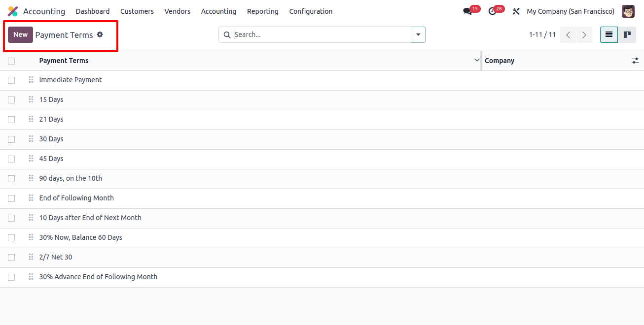Screen dimensions: 644x325
Task: Click drag handle of 30 Days row
Action: click(x=31, y=139)
